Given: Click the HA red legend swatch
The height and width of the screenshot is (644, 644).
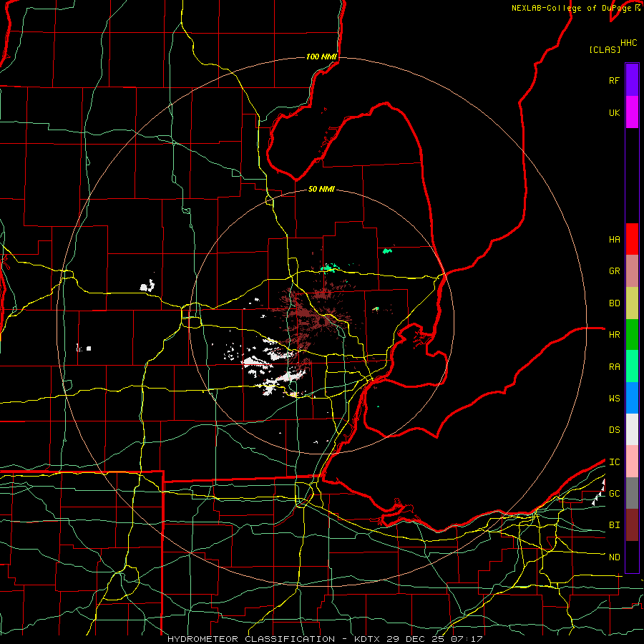Looking at the screenshot, I should click(x=632, y=239).
